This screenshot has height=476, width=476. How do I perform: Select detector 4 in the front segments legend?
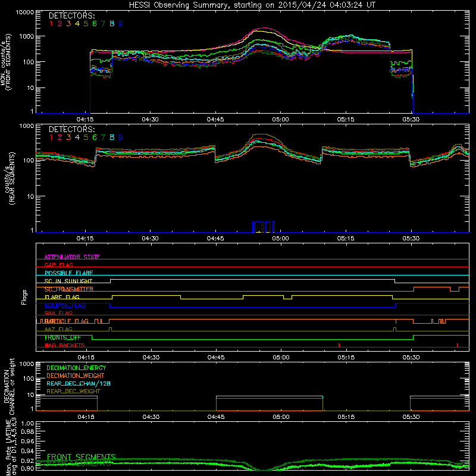pyautogui.click(x=77, y=24)
